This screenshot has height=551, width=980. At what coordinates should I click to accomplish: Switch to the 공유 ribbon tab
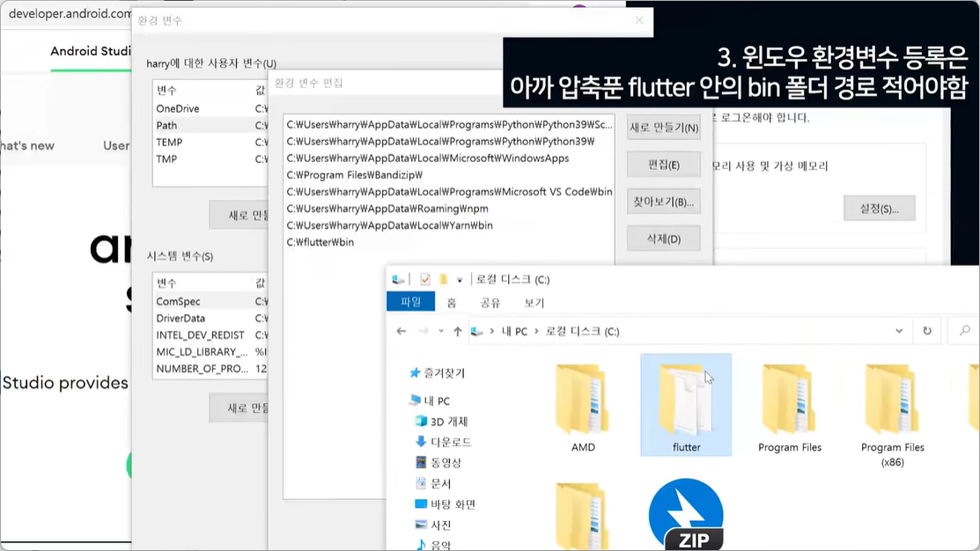pos(490,303)
